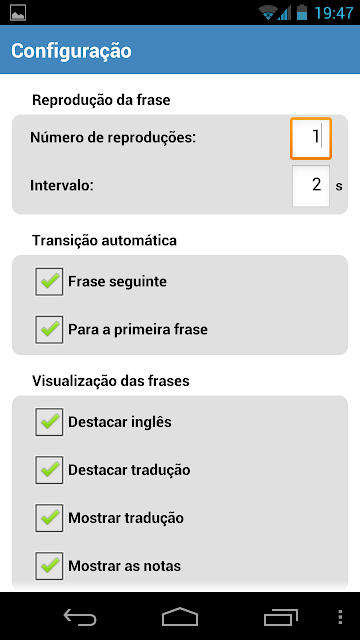Tap the 19:47 clock in status bar

[x=333, y=13]
